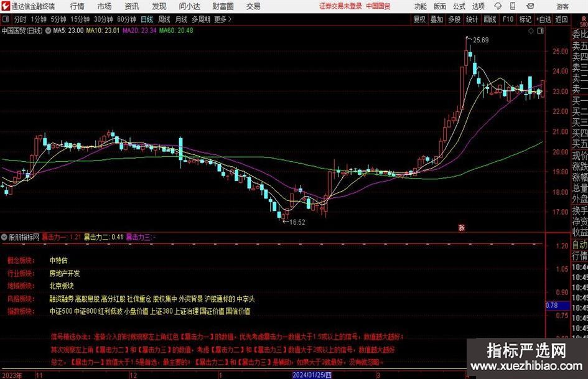
Task: Click the 复权 toolbar button
Action: coord(419,19)
